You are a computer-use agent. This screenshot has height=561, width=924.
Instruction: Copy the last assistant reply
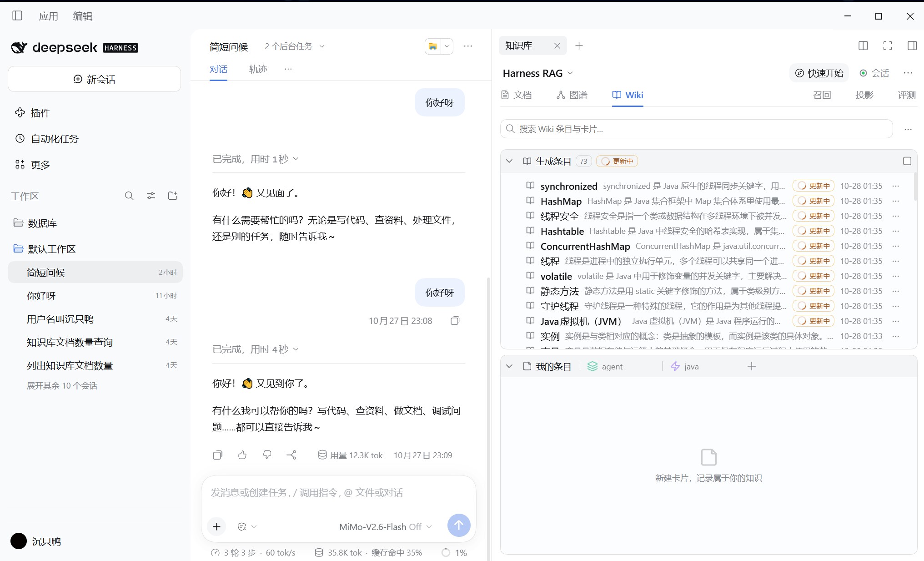218,455
